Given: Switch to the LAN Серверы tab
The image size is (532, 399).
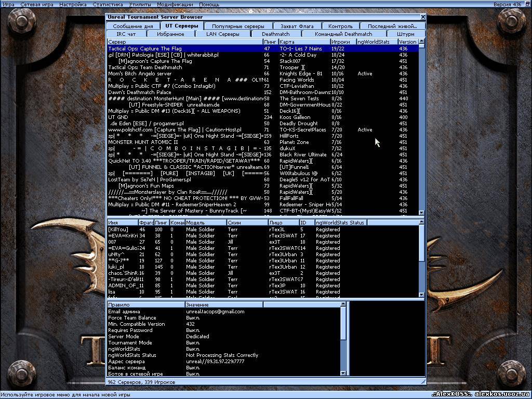Looking at the screenshot, I should (x=222, y=34).
